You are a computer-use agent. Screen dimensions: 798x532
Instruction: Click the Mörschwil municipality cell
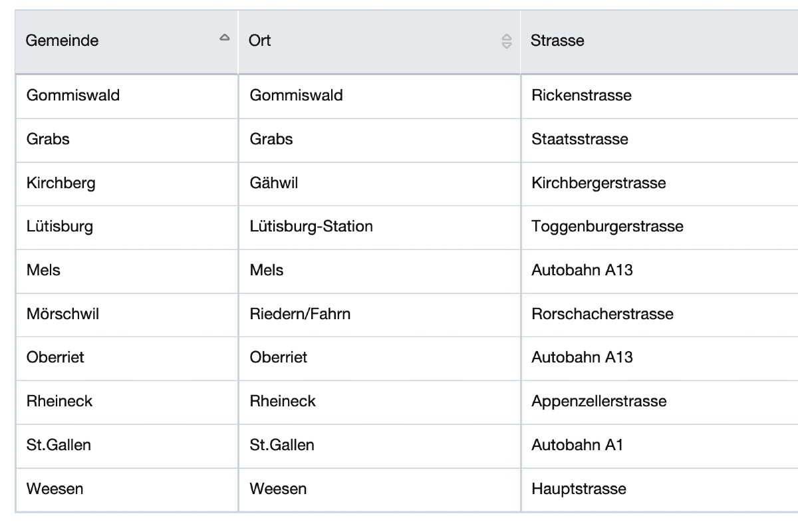(63, 314)
